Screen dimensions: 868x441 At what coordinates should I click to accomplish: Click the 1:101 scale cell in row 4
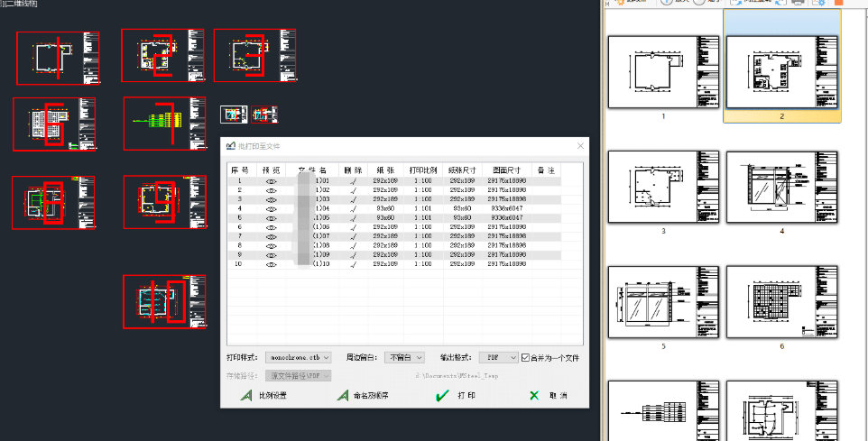(x=423, y=208)
